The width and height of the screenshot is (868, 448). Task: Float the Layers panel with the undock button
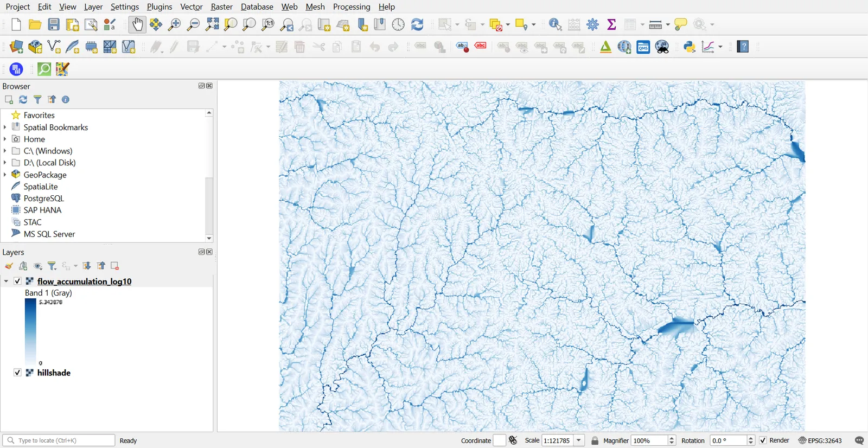(x=202, y=252)
